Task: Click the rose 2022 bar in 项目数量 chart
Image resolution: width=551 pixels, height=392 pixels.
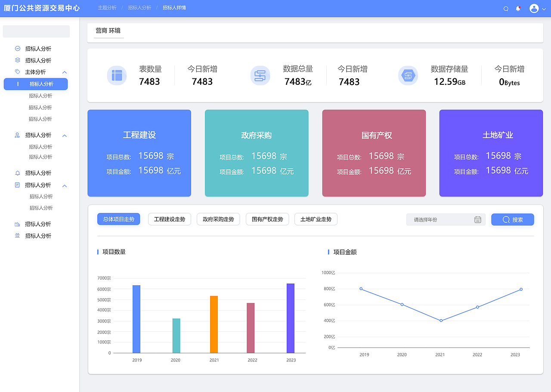Action: (x=251, y=328)
